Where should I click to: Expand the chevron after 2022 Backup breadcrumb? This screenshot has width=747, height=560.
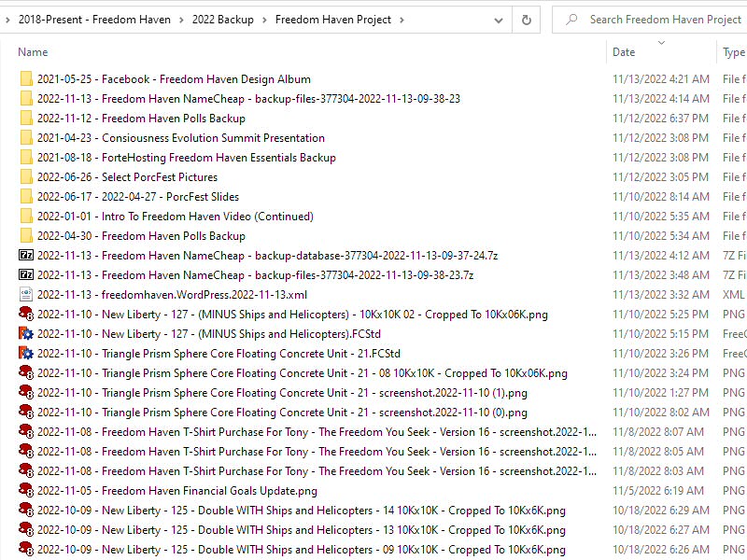tap(264, 20)
